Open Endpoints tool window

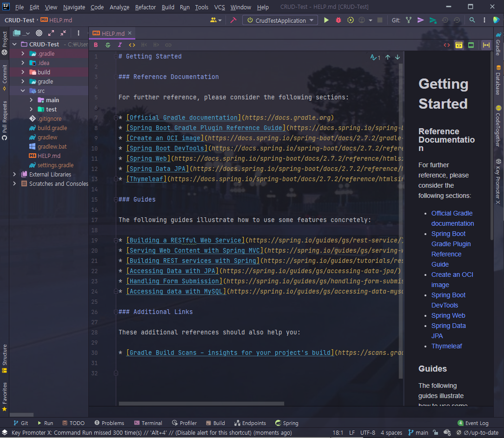pos(250,423)
